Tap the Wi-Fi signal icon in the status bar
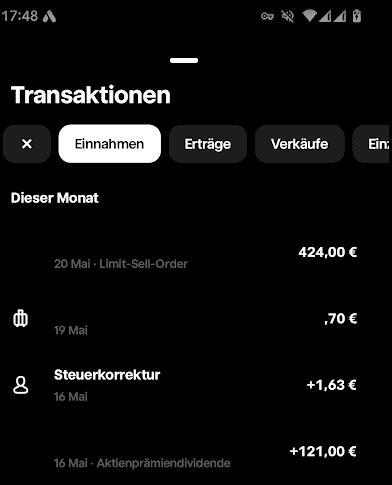The width and height of the screenshot is (392, 485). tap(309, 16)
